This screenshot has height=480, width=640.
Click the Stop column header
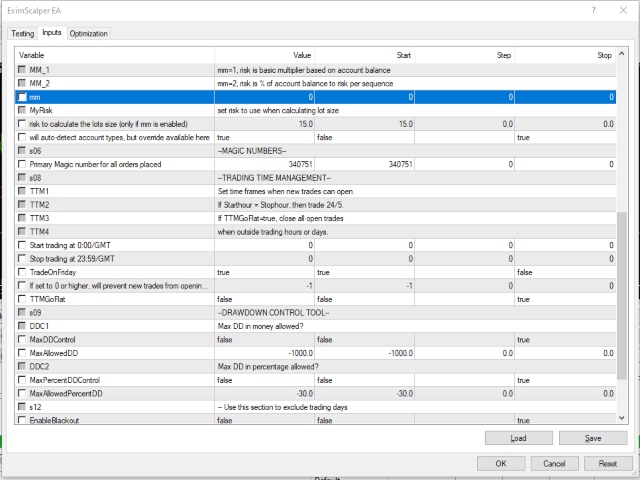click(x=565, y=55)
